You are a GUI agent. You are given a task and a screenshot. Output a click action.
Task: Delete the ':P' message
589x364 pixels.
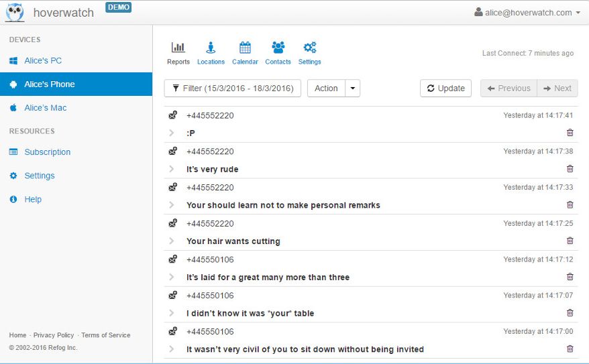click(x=570, y=133)
